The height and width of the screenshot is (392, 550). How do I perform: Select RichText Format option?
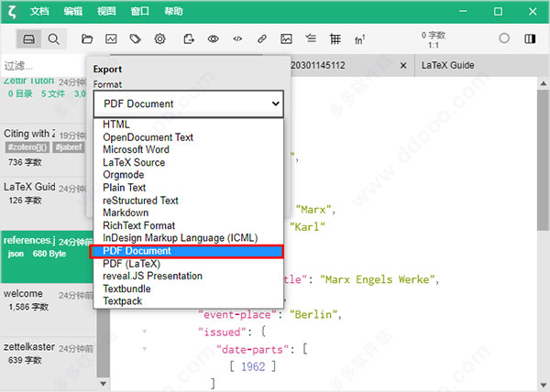[x=188, y=225]
